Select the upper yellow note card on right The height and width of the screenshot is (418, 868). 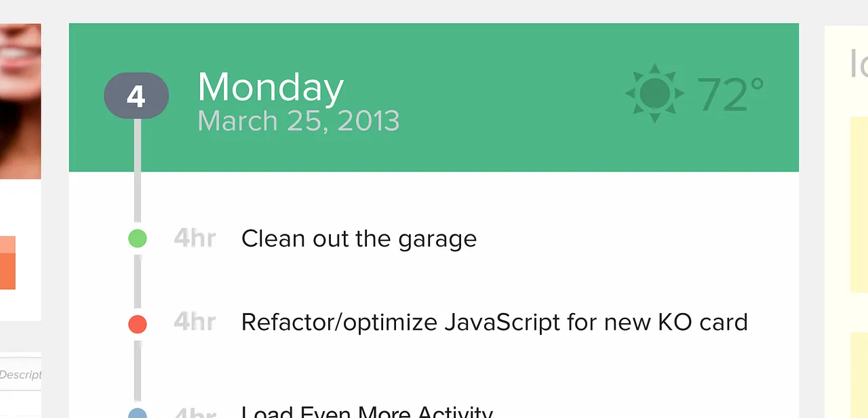point(859,203)
